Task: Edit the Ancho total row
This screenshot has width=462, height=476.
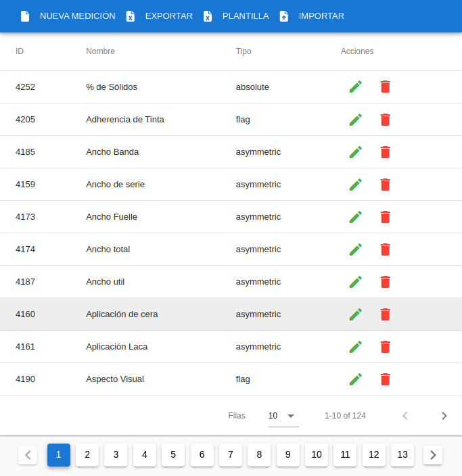Action: (356, 249)
